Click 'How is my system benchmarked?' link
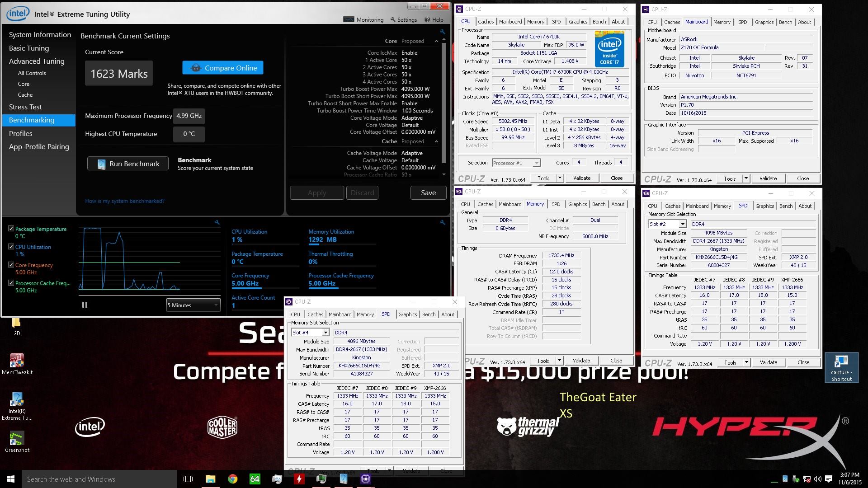This screenshot has height=488, width=868. click(x=125, y=201)
